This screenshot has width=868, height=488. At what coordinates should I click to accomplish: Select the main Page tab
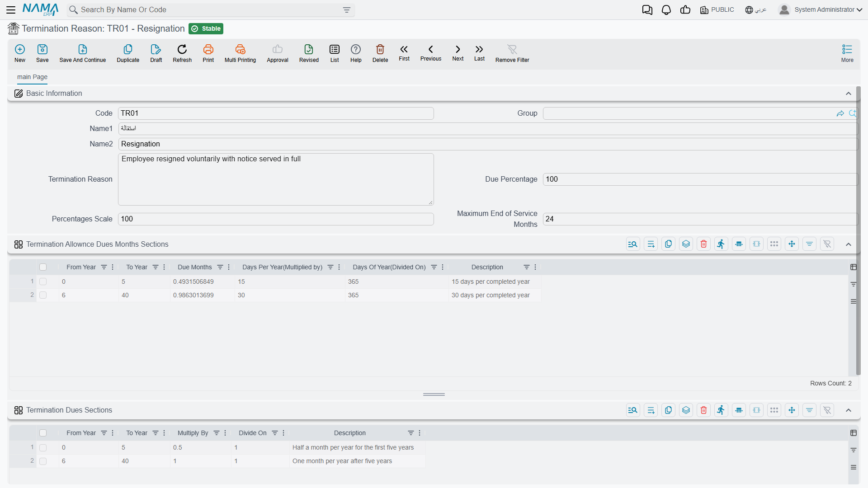pyautogui.click(x=32, y=77)
